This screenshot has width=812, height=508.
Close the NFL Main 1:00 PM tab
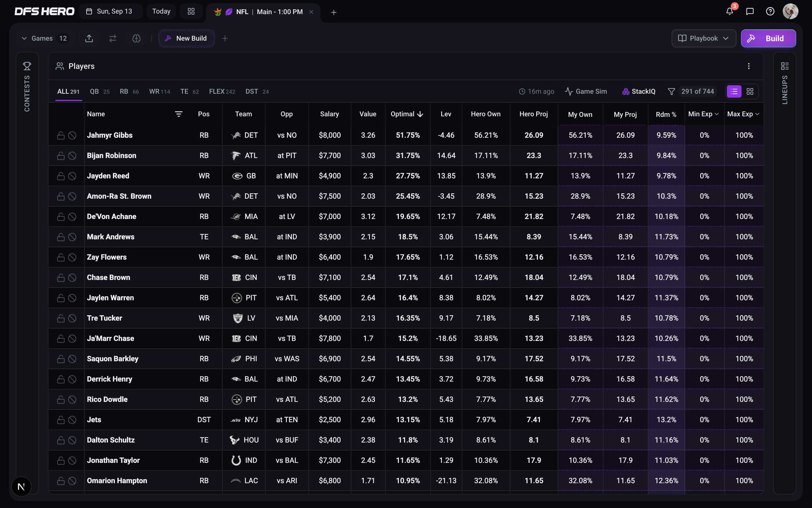(311, 12)
